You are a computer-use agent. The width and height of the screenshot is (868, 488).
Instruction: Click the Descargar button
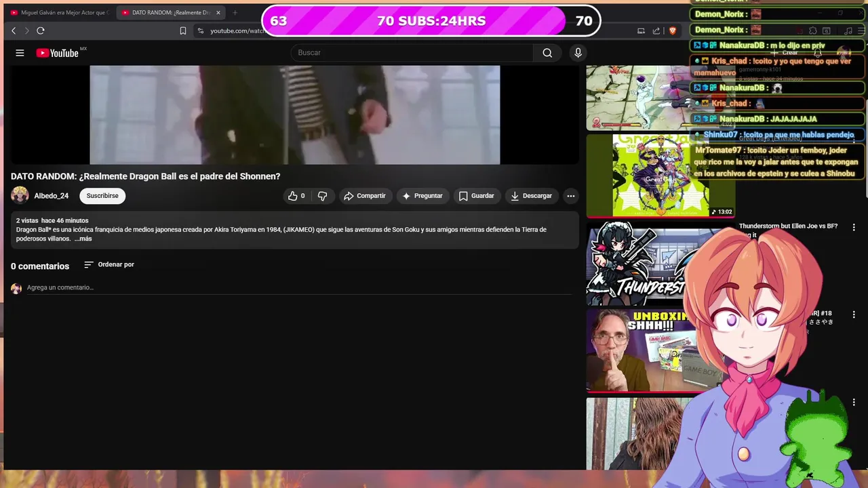(532, 196)
